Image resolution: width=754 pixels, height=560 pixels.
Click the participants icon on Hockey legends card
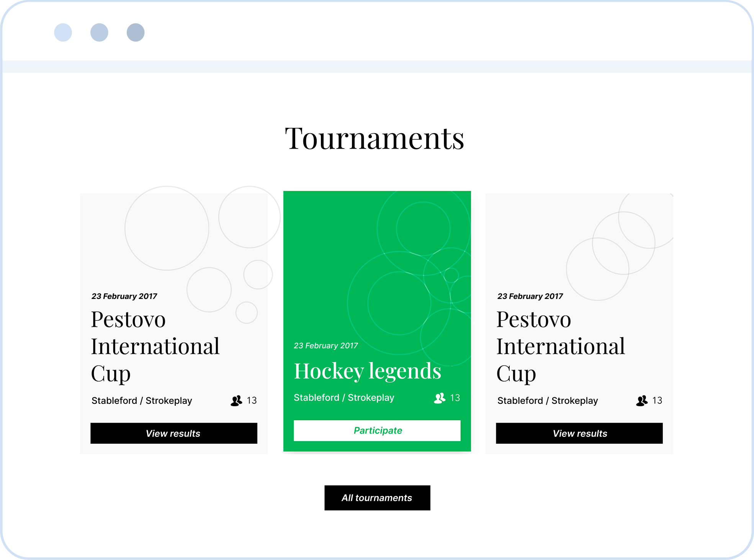440,398
